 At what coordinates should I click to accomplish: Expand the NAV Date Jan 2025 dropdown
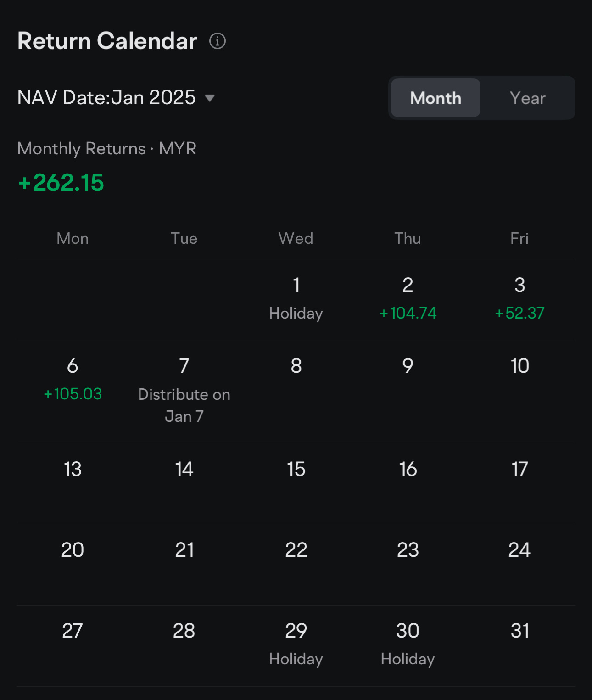[x=116, y=97]
